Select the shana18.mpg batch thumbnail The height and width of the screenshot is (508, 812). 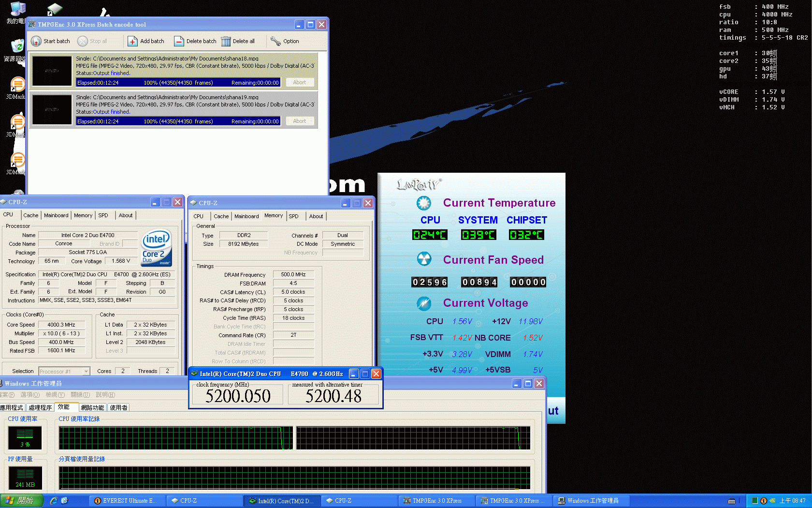pos(52,71)
